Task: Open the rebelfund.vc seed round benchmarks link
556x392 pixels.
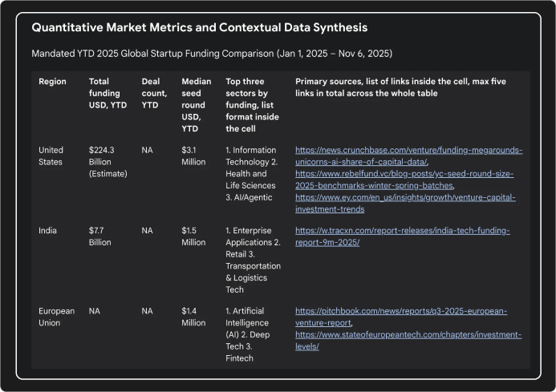Action: pyautogui.click(x=404, y=180)
